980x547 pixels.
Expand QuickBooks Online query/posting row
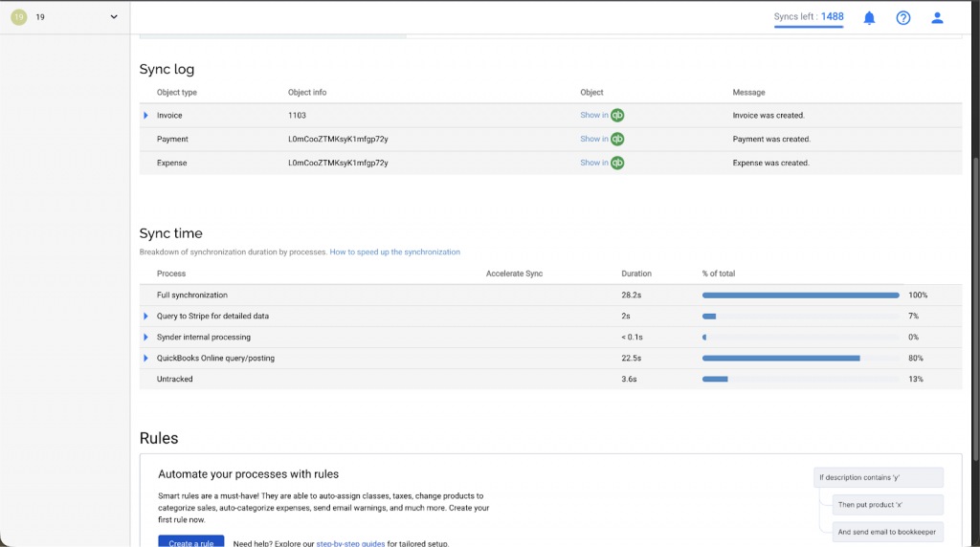(x=146, y=359)
